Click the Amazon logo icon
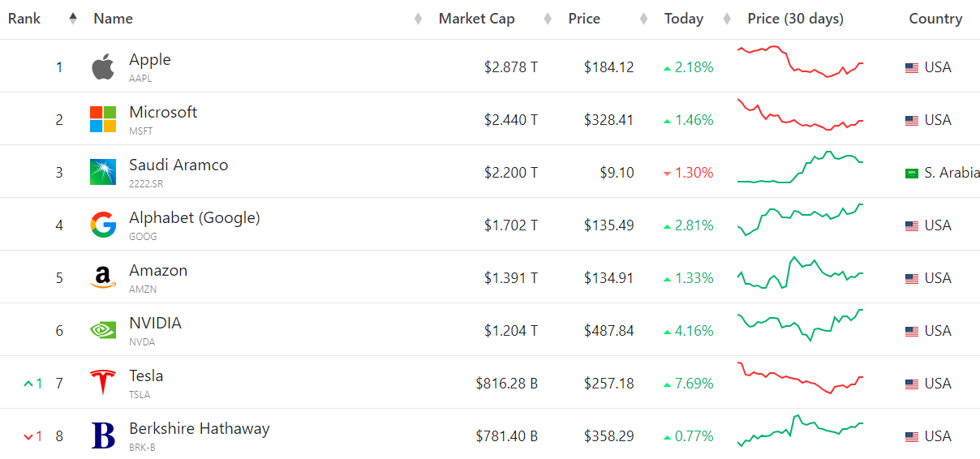 click(103, 277)
